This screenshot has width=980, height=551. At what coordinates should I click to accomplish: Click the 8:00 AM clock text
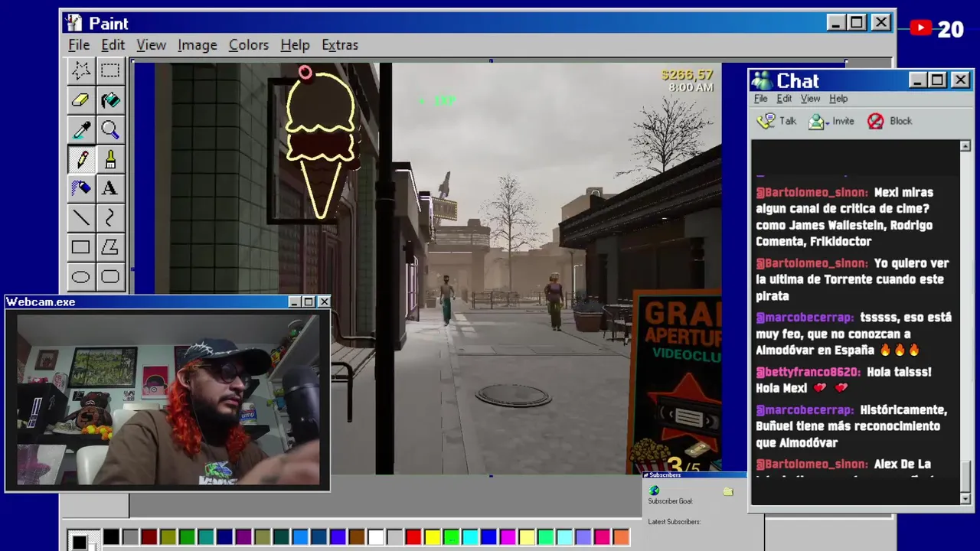691,87
